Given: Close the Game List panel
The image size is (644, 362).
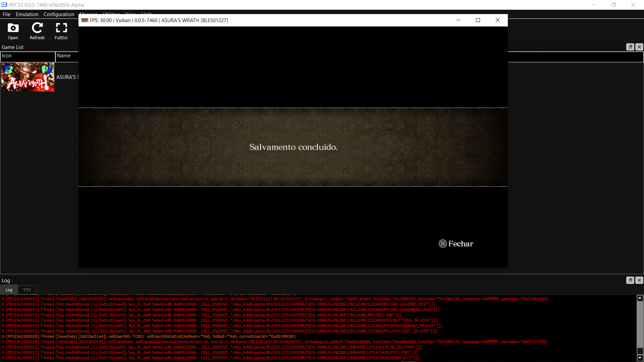Looking at the screenshot, I should click(639, 47).
